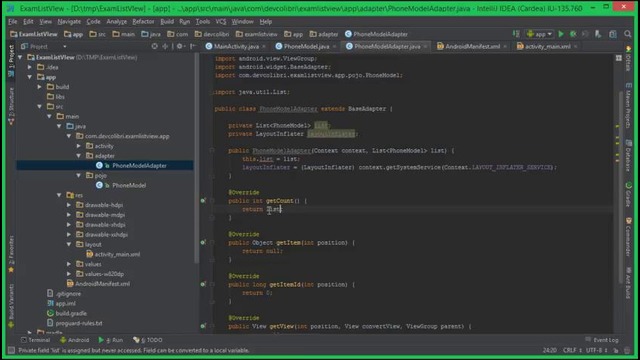Image resolution: width=640 pixels, height=360 pixels.
Task: Click adapter breadcrumb in navigation bar
Action: (324, 34)
